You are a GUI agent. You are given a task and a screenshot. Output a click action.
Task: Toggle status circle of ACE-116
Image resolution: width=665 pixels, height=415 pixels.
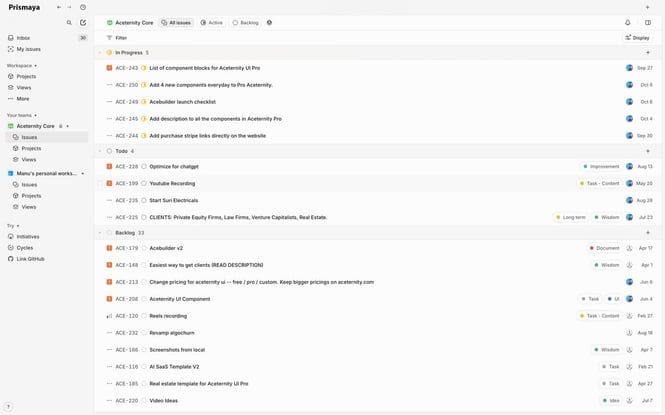(x=144, y=367)
